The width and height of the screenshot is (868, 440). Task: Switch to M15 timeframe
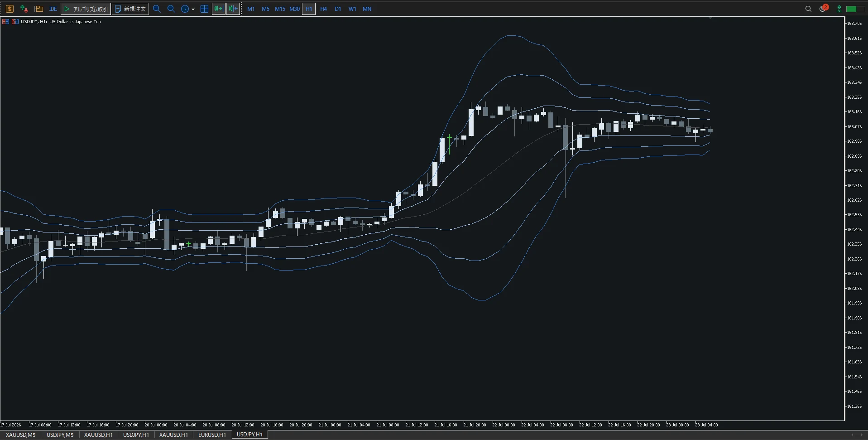coord(280,9)
